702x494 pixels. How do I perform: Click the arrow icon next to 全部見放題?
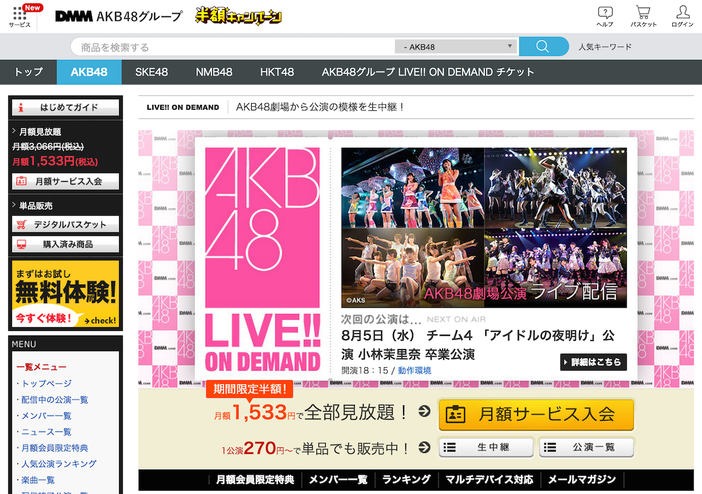[424, 411]
